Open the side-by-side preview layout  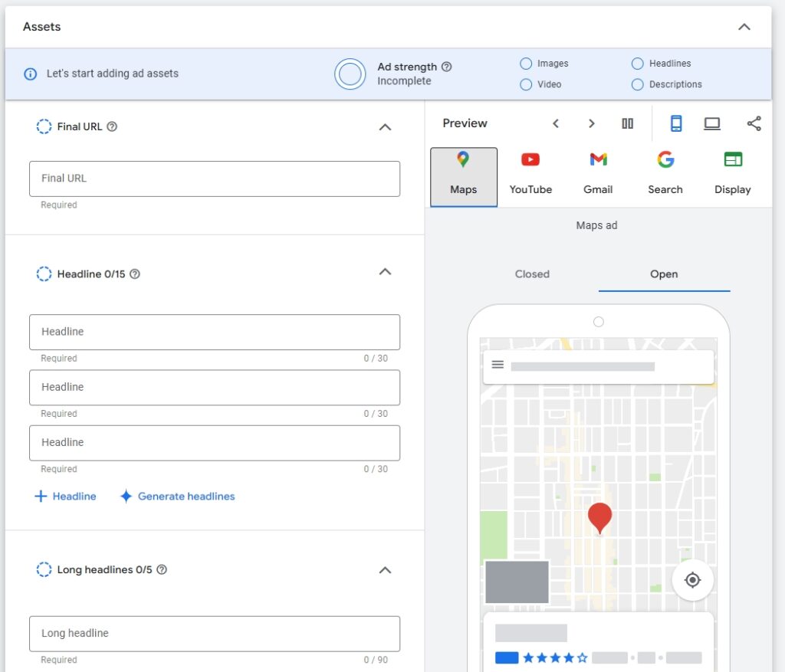pos(628,123)
